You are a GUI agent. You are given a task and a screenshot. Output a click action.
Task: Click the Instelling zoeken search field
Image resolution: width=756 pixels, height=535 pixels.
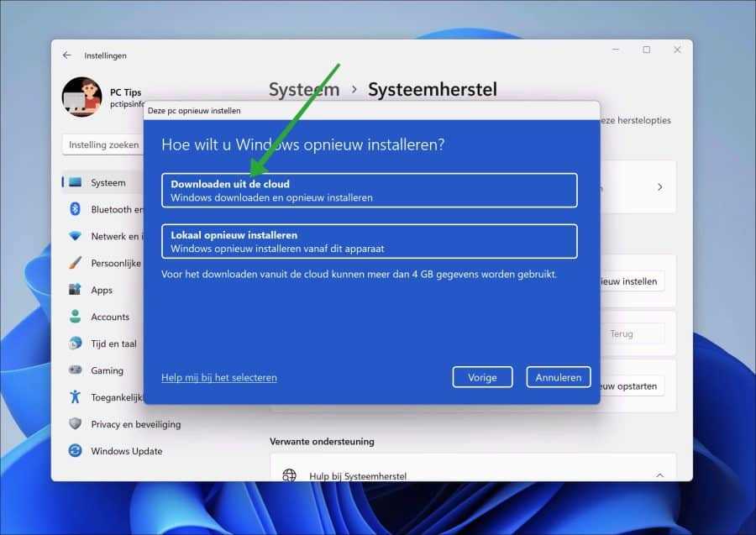pos(103,144)
